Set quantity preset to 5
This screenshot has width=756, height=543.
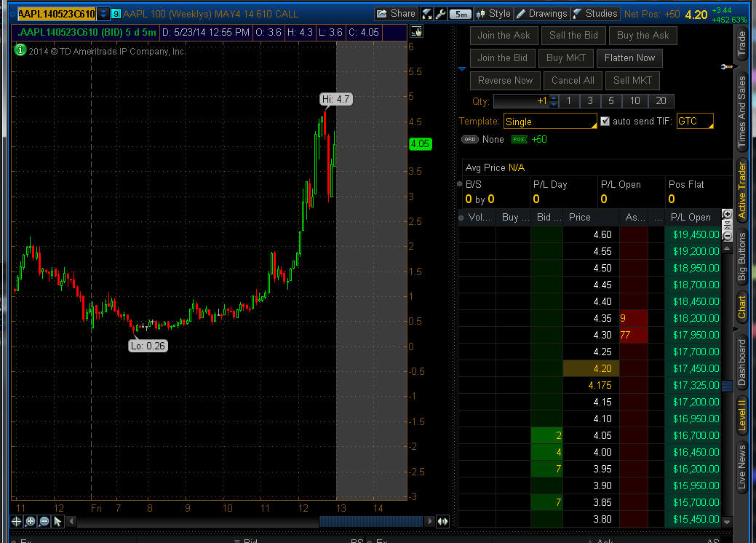pyautogui.click(x=611, y=100)
